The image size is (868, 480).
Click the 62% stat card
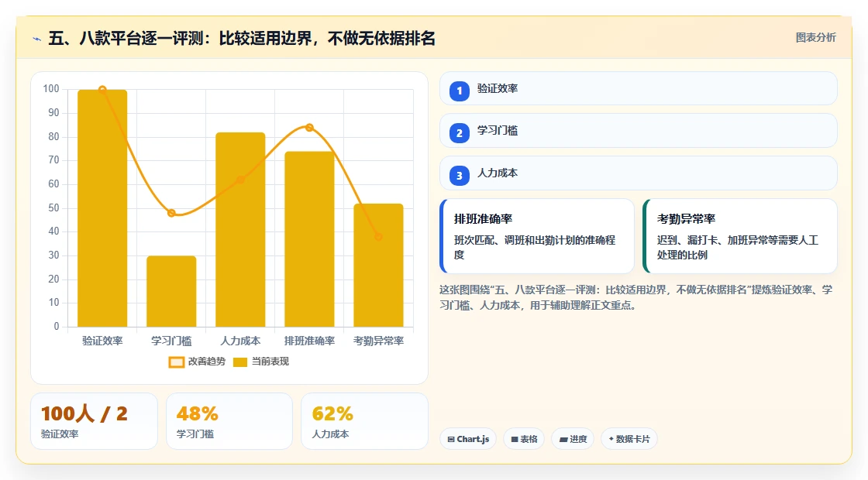tap(365, 421)
